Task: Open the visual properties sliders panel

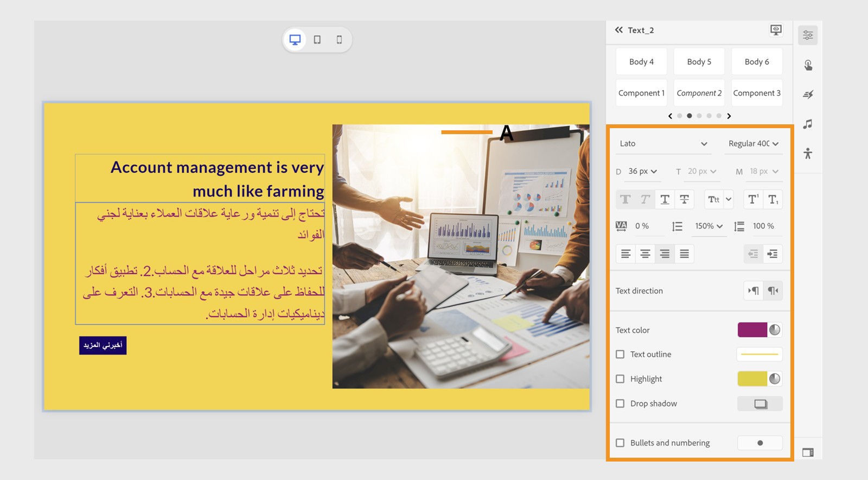Action: pos(808,35)
